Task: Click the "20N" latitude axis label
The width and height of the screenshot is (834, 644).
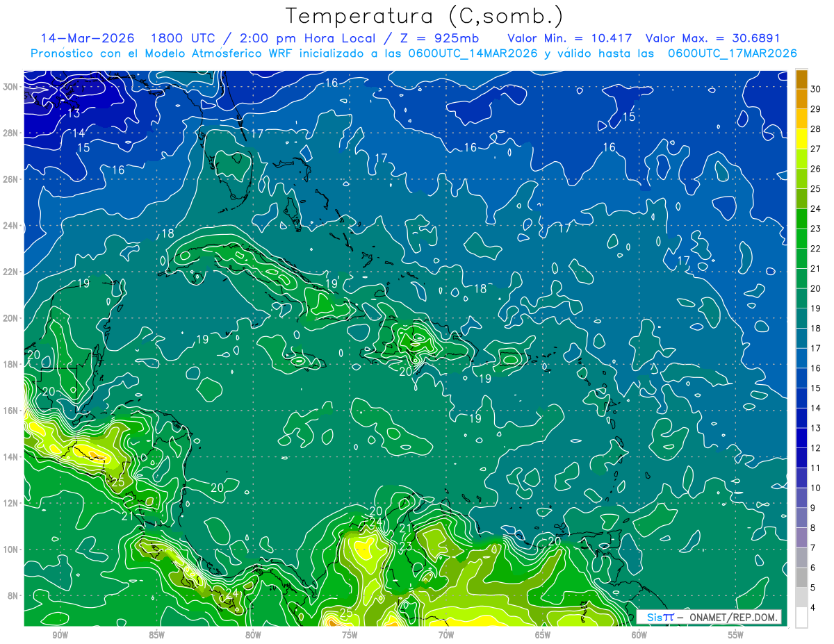Action: click(x=10, y=318)
